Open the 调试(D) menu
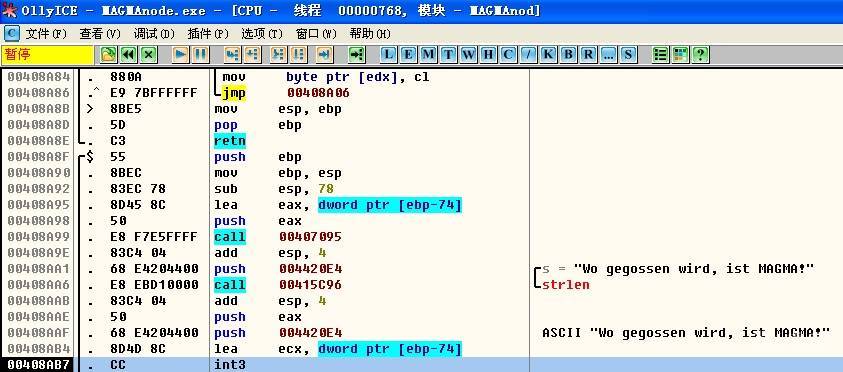The height and width of the screenshot is (372, 843). pos(154,34)
